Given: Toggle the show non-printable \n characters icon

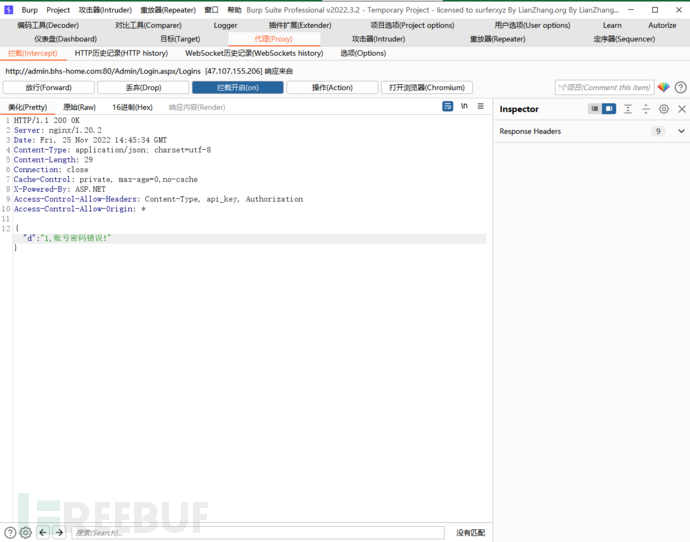Looking at the screenshot, I should tap(464, 106).
